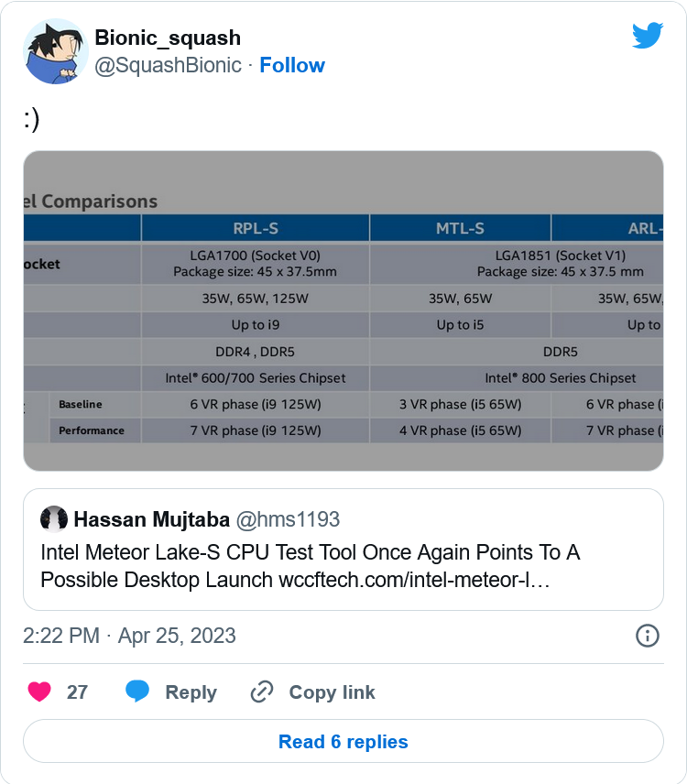Click the Hassan Mujtaba author name
This screenshot has height=784, width=687.
click(151, 520)
